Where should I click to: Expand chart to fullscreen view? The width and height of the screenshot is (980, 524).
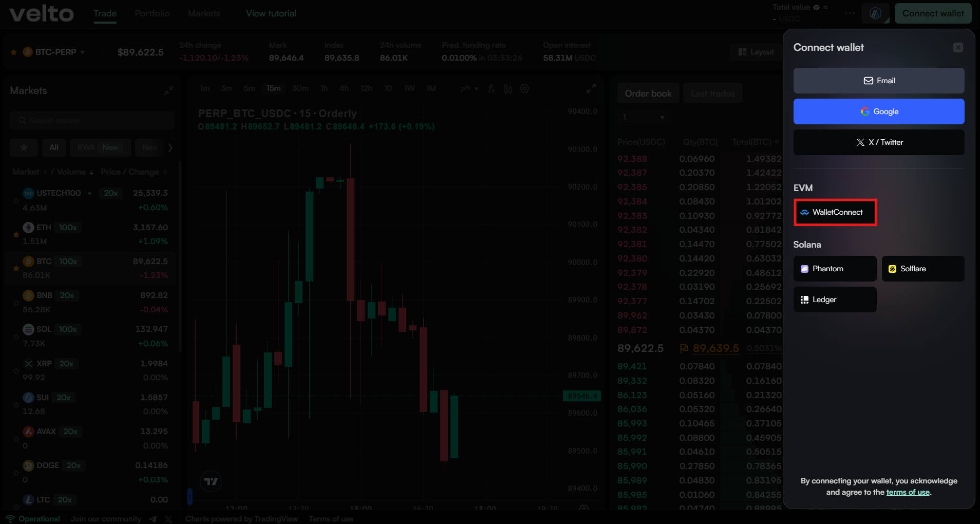pyautogui.click(x=591, y=88)
